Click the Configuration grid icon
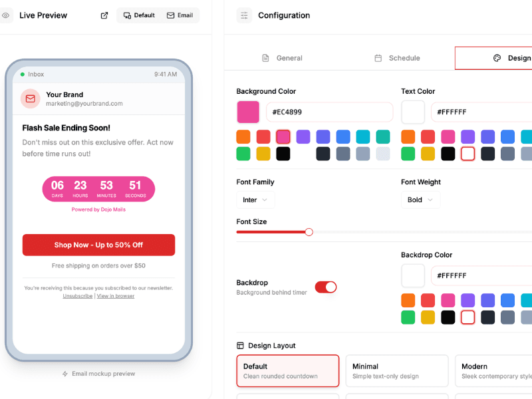532x399 pixels. click(243, 15)
